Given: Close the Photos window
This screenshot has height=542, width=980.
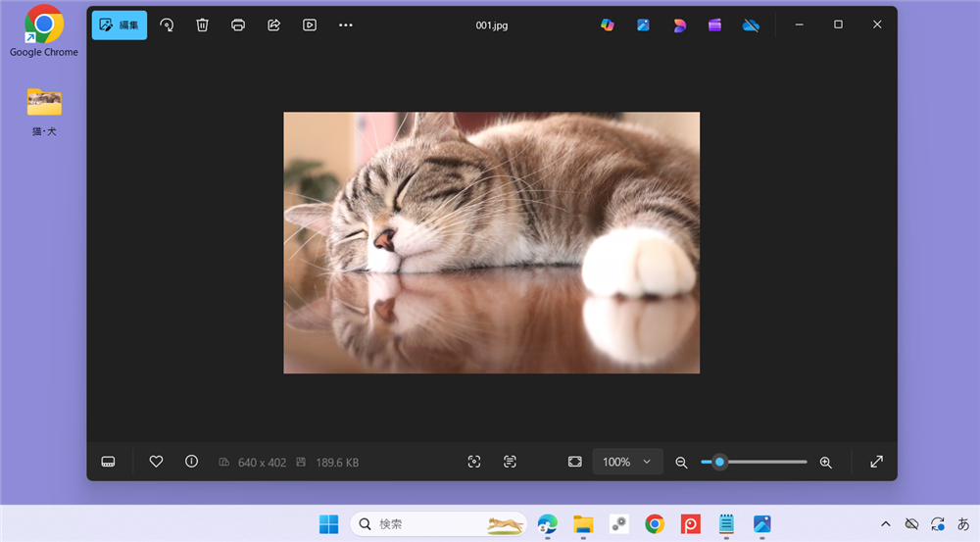Looking at the screenshot, I should (877, 25).
